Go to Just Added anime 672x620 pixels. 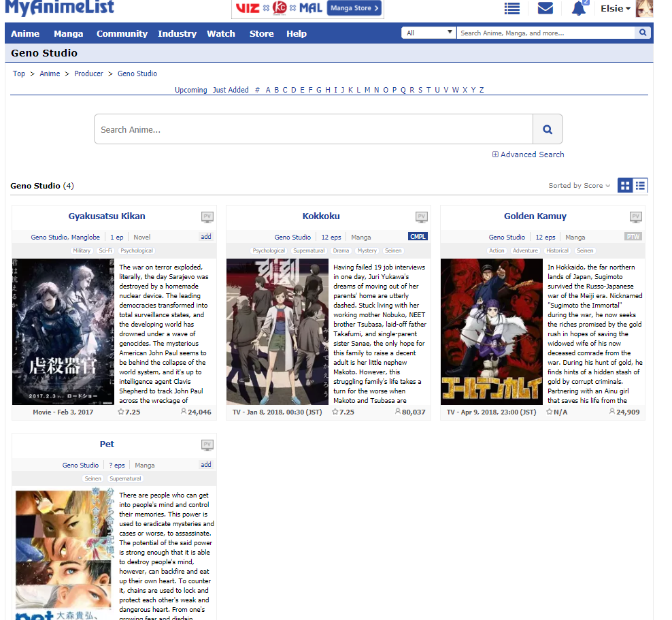[231, 90]
